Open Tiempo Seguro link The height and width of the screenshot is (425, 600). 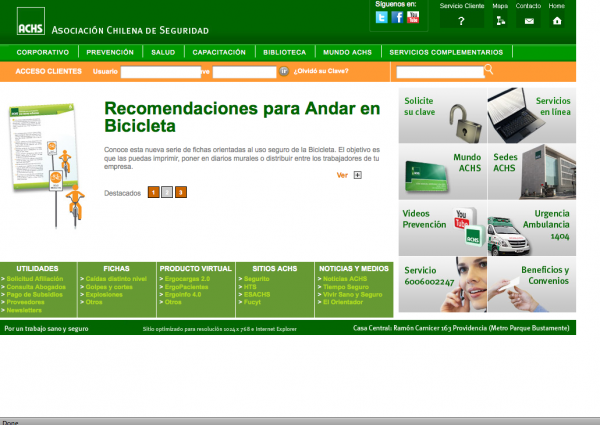[346, 287]
